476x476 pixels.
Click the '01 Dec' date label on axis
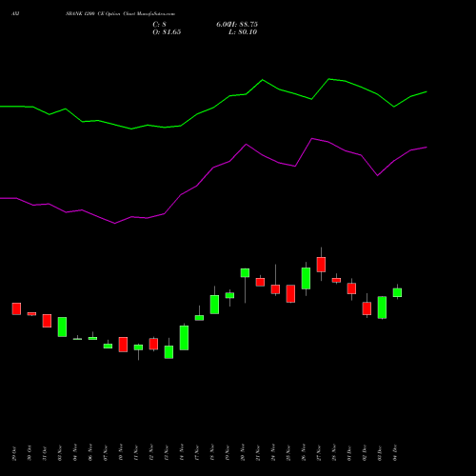[x=349, y=453]
